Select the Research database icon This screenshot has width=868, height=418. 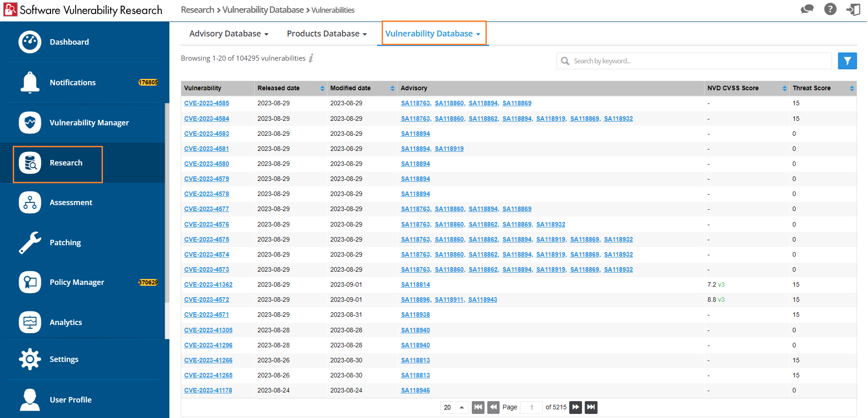click(30, 163)
